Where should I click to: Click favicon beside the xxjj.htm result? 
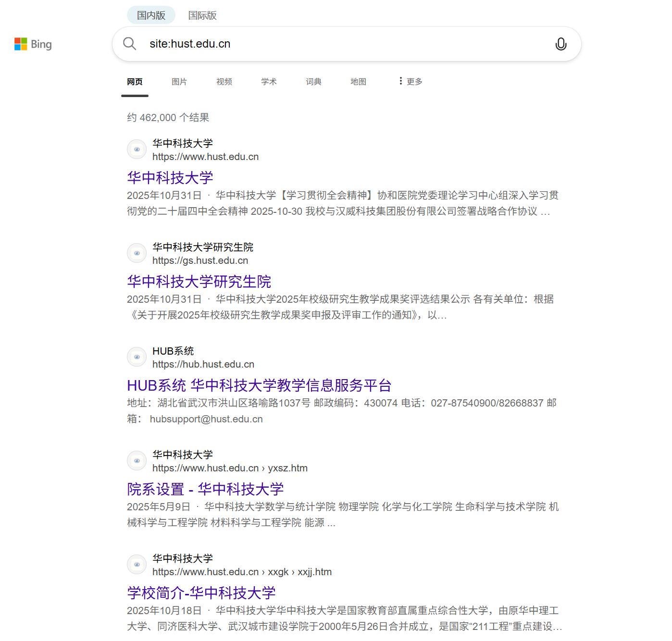point(137,565)
